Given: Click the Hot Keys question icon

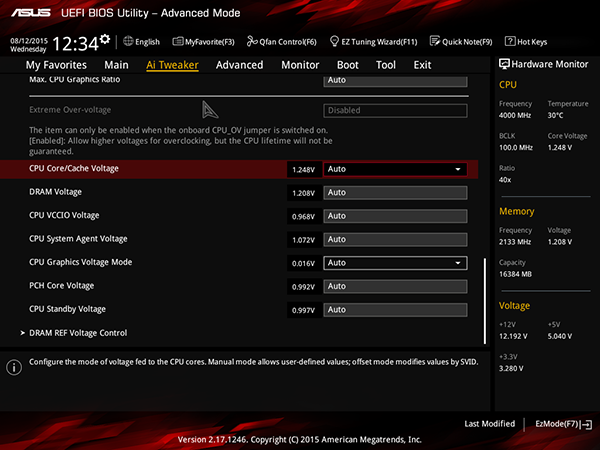Looking at the screenshot, I should (510, 41).
